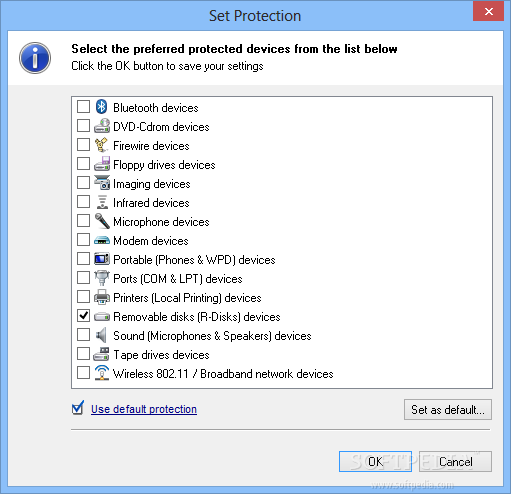
Task: Confirm settings with the OK button
Action: [375, 462]
